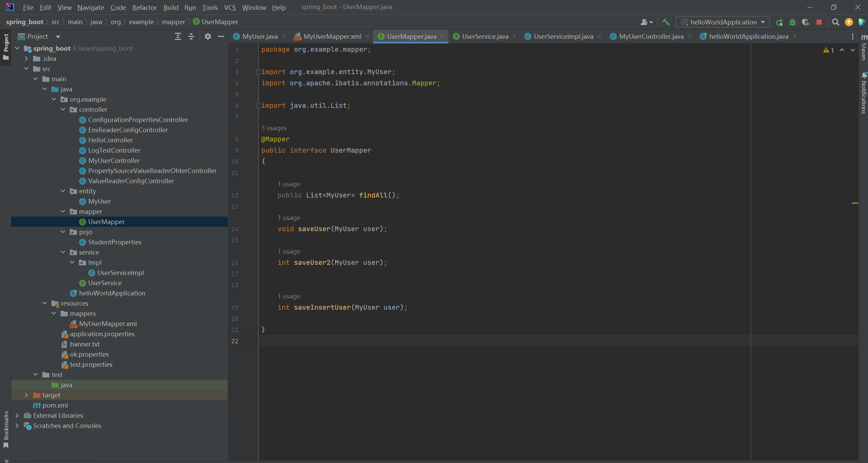Open the helloWorldApplication run configuration dropdown
Screen dimensions: 868x463
723,22
